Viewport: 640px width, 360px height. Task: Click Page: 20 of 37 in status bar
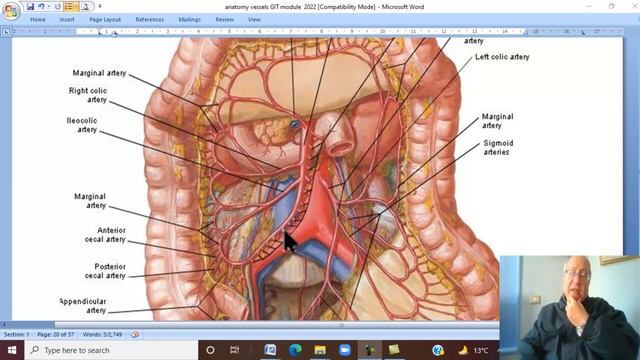coord(56,334)
